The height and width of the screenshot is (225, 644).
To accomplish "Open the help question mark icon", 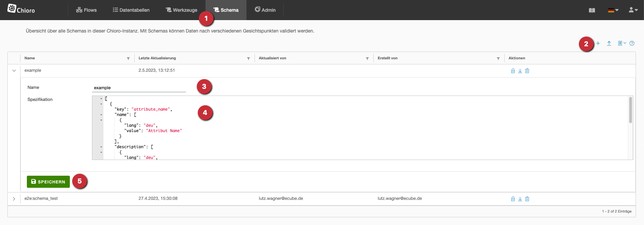I will coord(632,43).
